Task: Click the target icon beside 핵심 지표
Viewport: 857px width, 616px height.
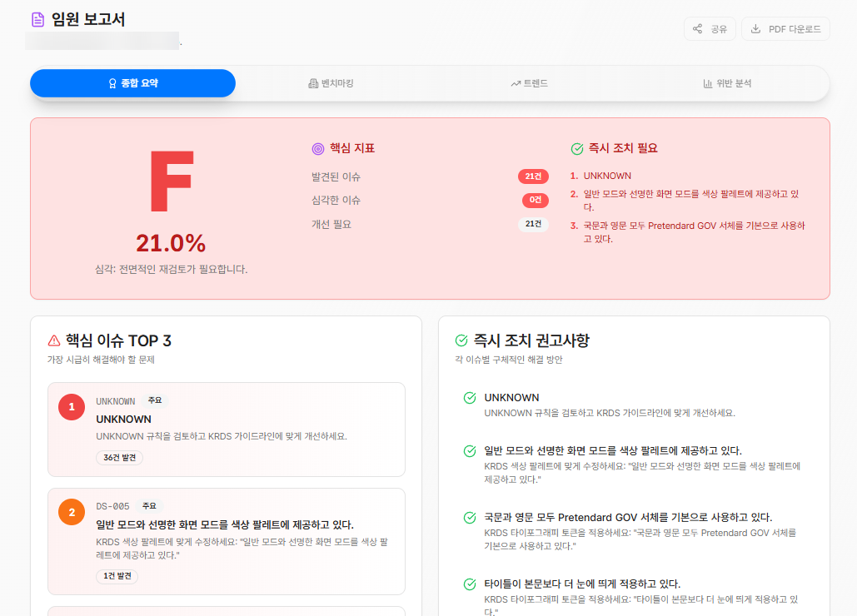Action: (x=318, y=148)
